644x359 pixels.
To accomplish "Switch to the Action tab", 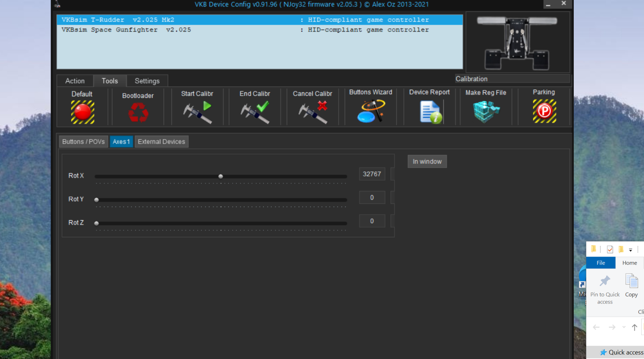I will click(x=75, y=81).
